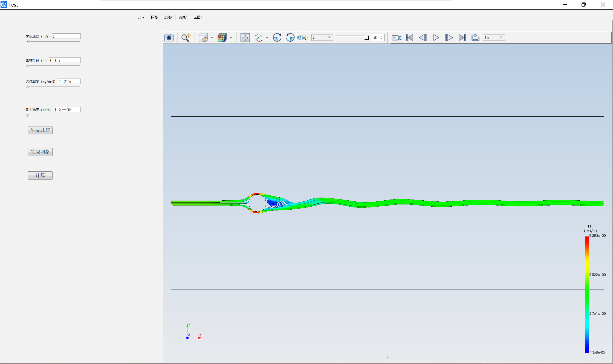The width and height of the screenshot is (613, 364).
Task: Take a screenshot with the camera icon
Action: [x=169, y=37]
